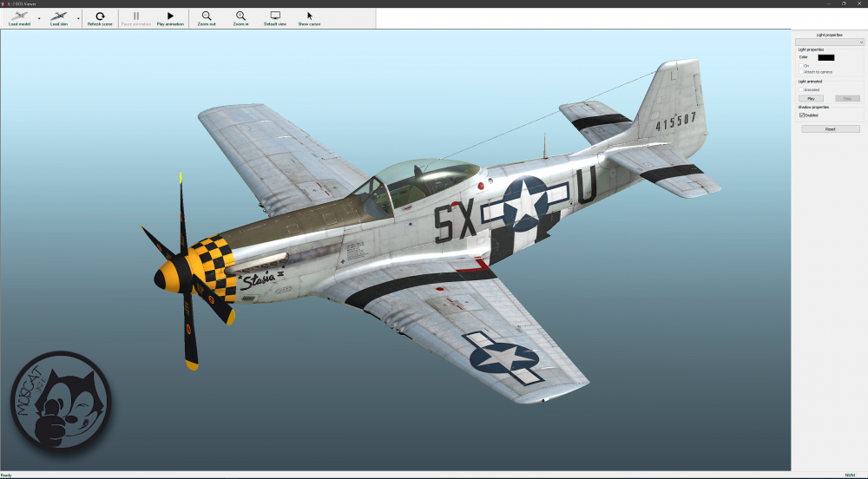Viewport: 868px width, 479px height.
Task: Tick the Animated light checkbox
Action: pyautogui.click(x=801, y=89)
